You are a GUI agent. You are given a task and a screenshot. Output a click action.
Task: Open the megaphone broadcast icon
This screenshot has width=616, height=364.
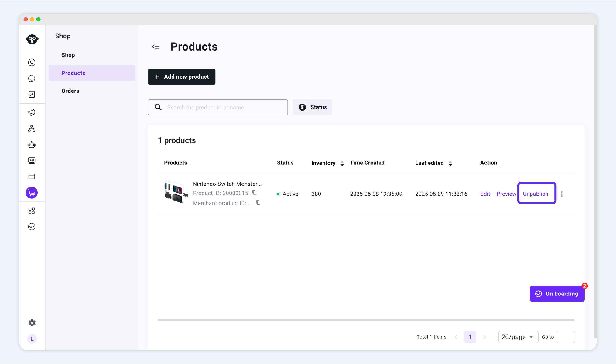click(32, 112)
